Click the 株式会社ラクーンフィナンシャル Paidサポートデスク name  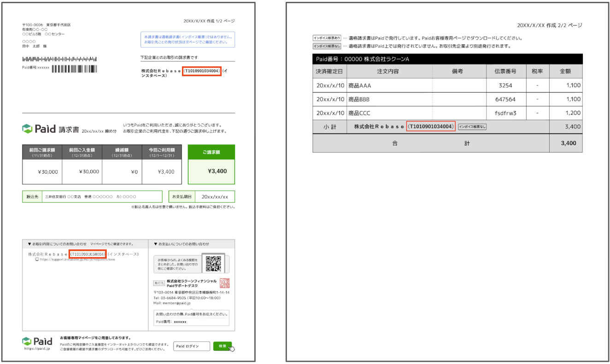pos(192,283)
